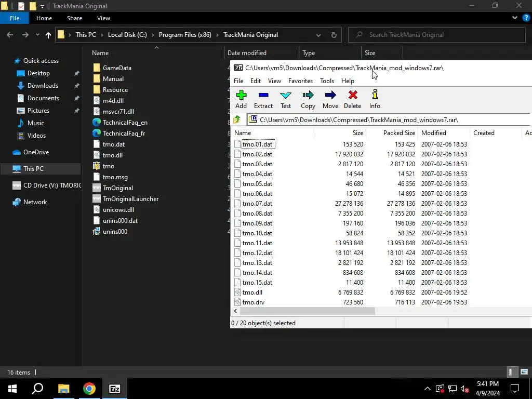Image resolution: width=532 pixels, height=399 pixels.
Task: Select TmOriginalLauncher file
Action: tap(130, 199)
